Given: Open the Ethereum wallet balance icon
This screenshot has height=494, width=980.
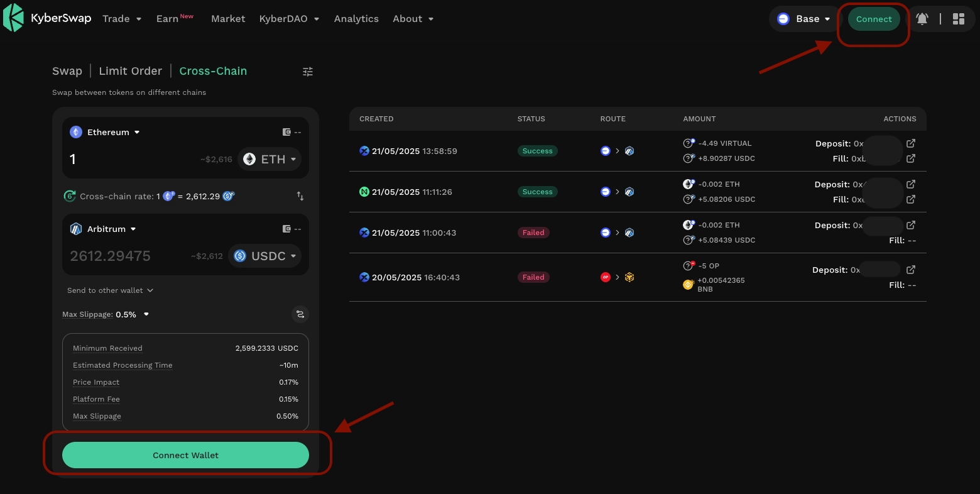Looking at the screenshot, I should (x=288, y=132).
